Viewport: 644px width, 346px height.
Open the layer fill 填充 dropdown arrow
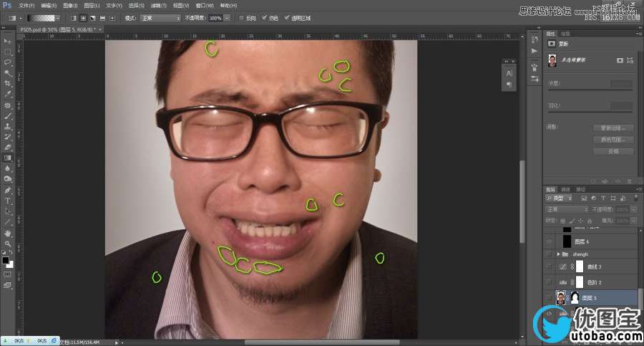tap(635, 221)
